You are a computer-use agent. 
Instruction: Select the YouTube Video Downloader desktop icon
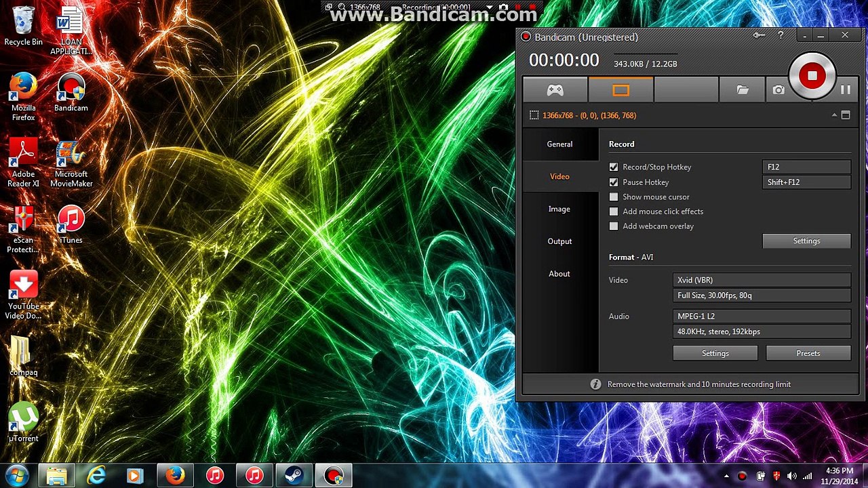tap(23, 295)
